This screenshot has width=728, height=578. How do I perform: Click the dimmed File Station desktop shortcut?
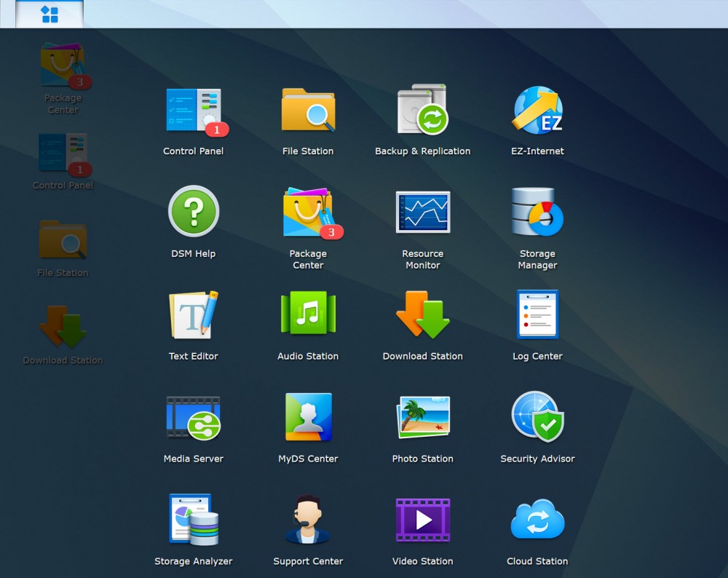tap(63, 249)
